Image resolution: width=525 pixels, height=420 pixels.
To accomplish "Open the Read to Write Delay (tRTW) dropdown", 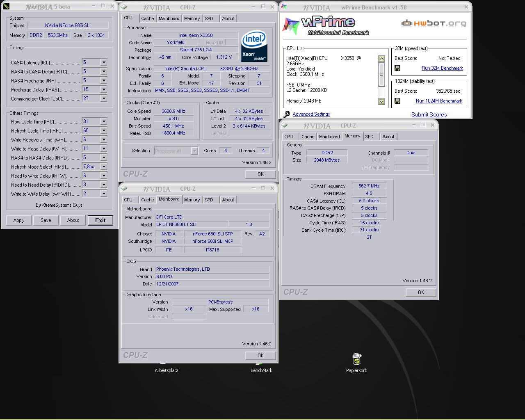I will (104, 176).
